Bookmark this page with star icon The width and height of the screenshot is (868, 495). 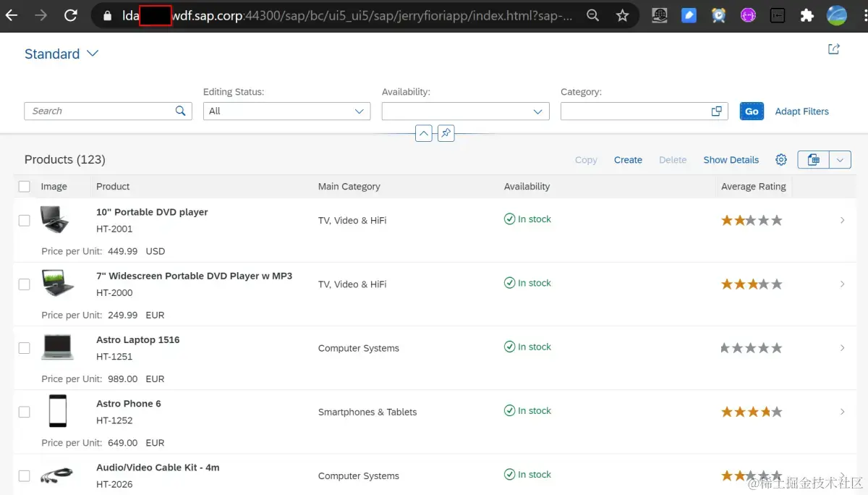[x=622, y=15]
